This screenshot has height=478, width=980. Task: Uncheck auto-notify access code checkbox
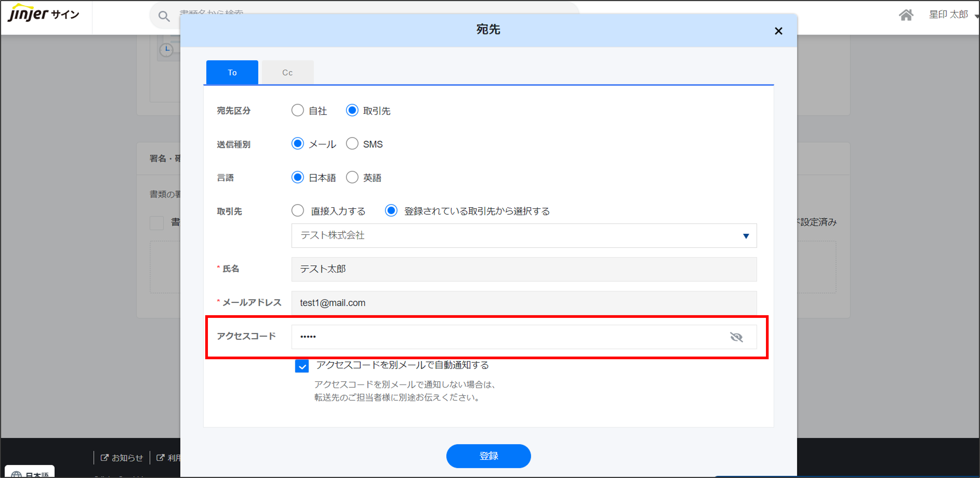[302, 366]
